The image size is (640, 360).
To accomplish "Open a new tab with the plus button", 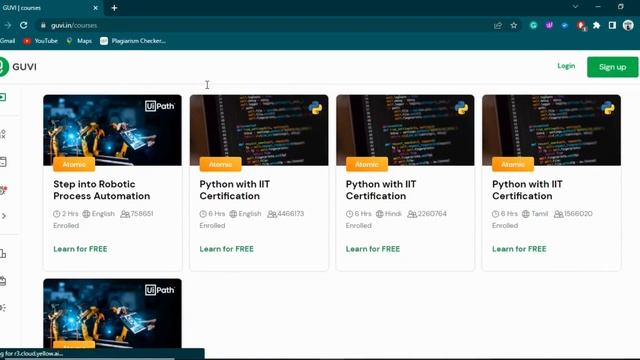I will pyautogui.click(x=114, y=8).
